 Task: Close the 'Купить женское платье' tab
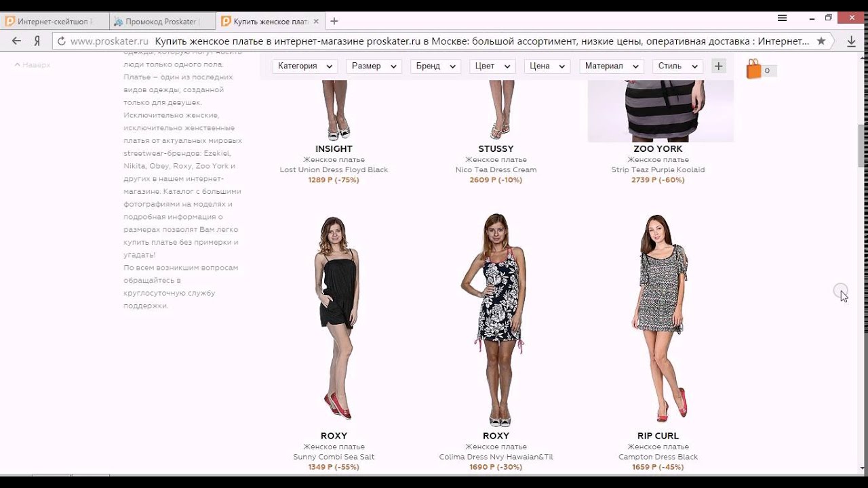[316, 21]
